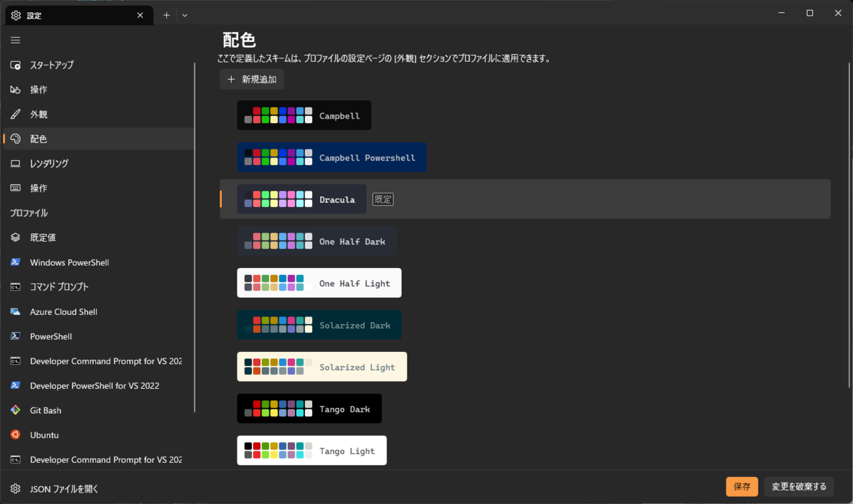Click the Windows PowerShell profile icon
The width and height of the screenshot is (853, 504).
click(x=16, y=262)
